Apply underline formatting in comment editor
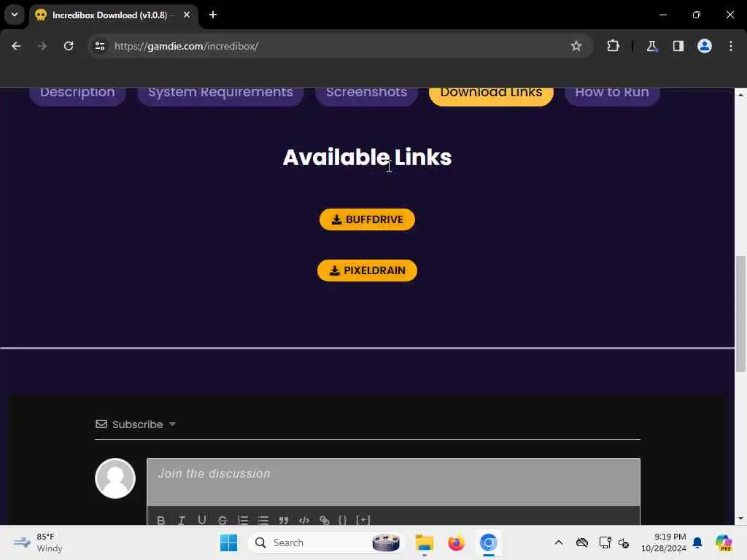The width and height of the screenshot is (747, 560). click(x=202, y=520)
